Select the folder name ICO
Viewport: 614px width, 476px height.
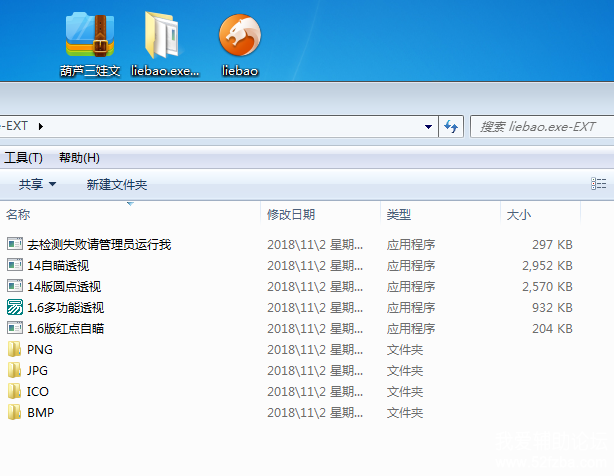38,391
